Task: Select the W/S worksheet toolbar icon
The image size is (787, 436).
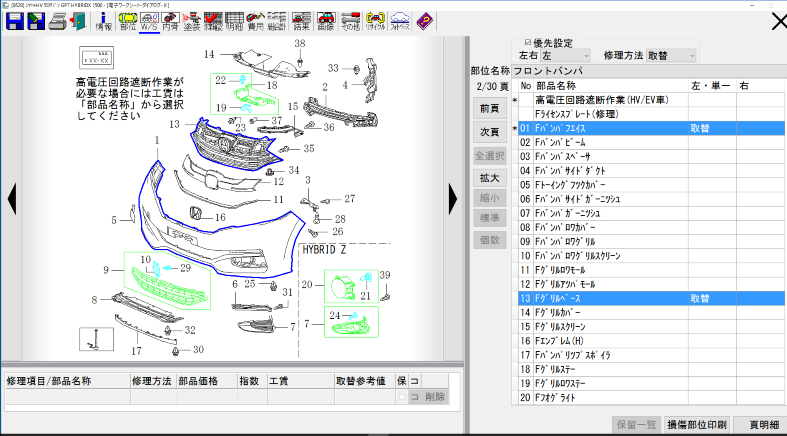Action: [149, 22]
